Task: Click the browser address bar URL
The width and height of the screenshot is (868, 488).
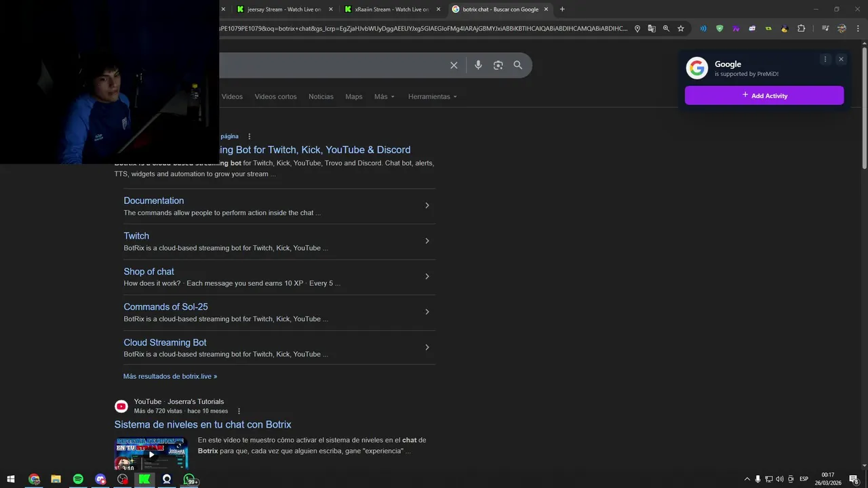Action: click(423, 28)
